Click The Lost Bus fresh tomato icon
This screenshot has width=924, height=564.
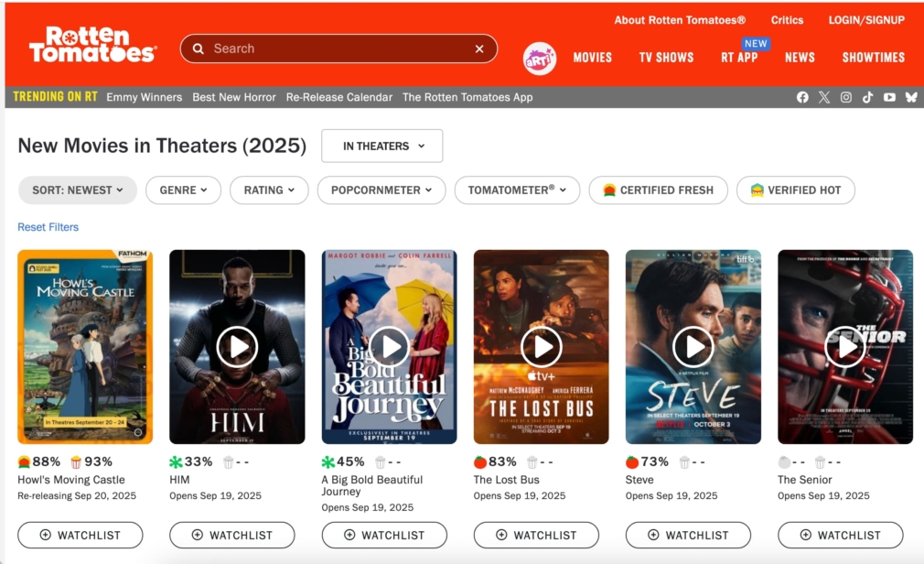click(x=480, y=462)
